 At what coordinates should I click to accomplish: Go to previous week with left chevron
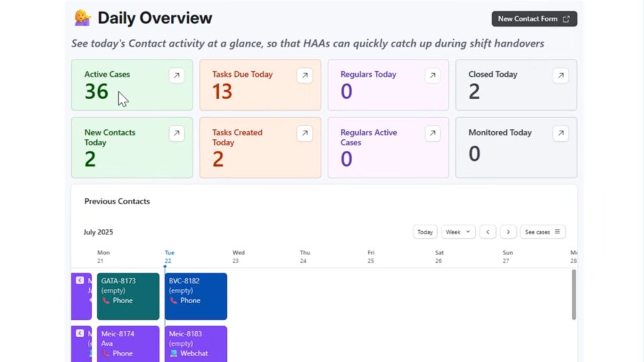487,232
